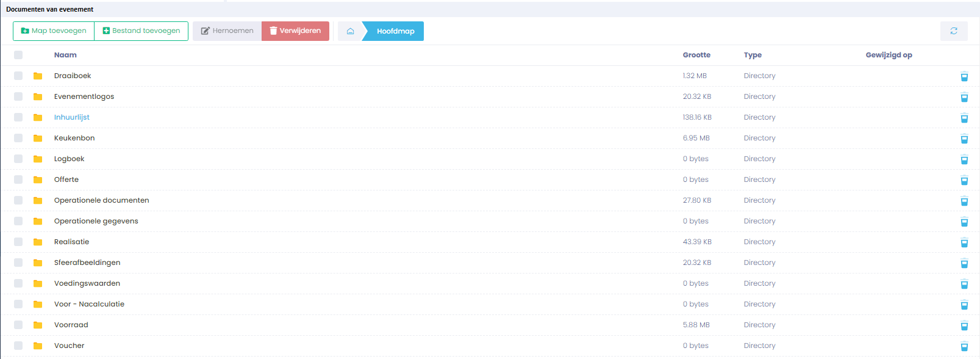980x359 pixels.
Task: Select the Voorraad row checkbox
Action: click(18, 325)
